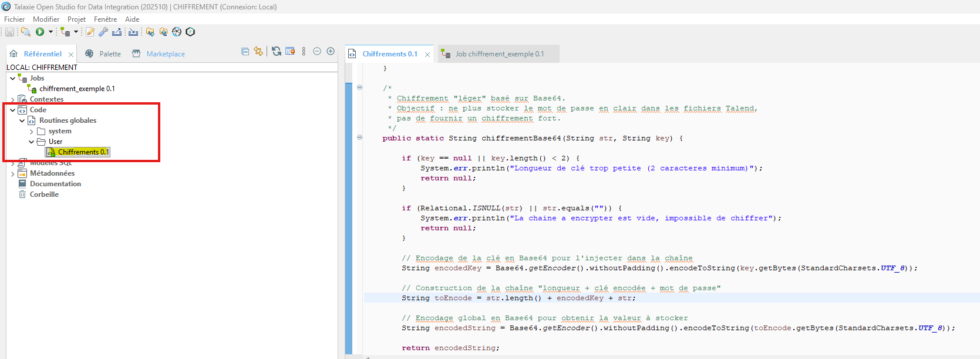Click link with editor arrows icon
Image resolution: width=980 pixels, height=359 pixels.
[258, 52]
